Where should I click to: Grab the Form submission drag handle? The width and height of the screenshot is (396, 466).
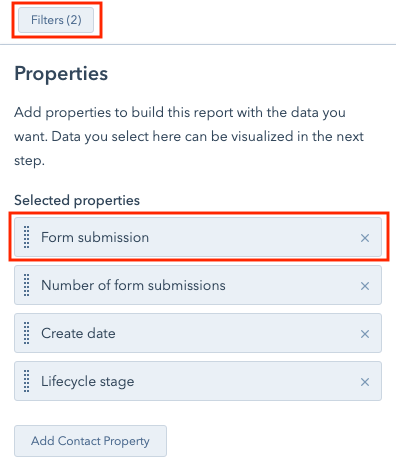point(26,237)
